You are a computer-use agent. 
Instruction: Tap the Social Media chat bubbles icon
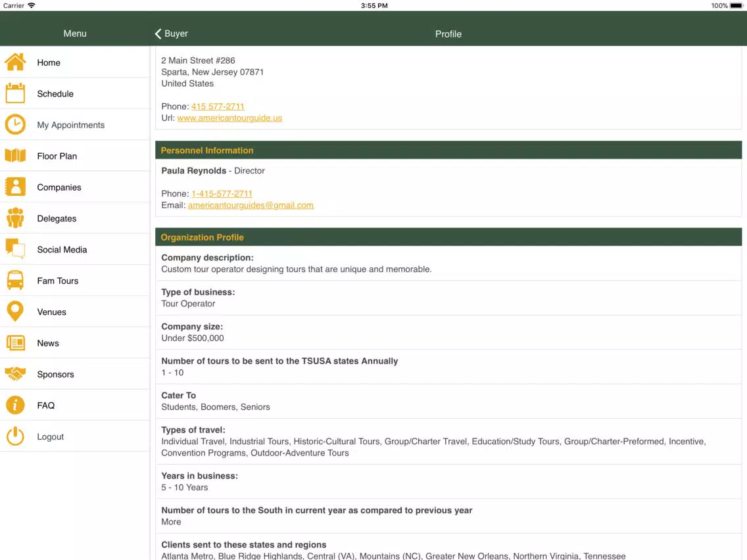pos(15,249)
